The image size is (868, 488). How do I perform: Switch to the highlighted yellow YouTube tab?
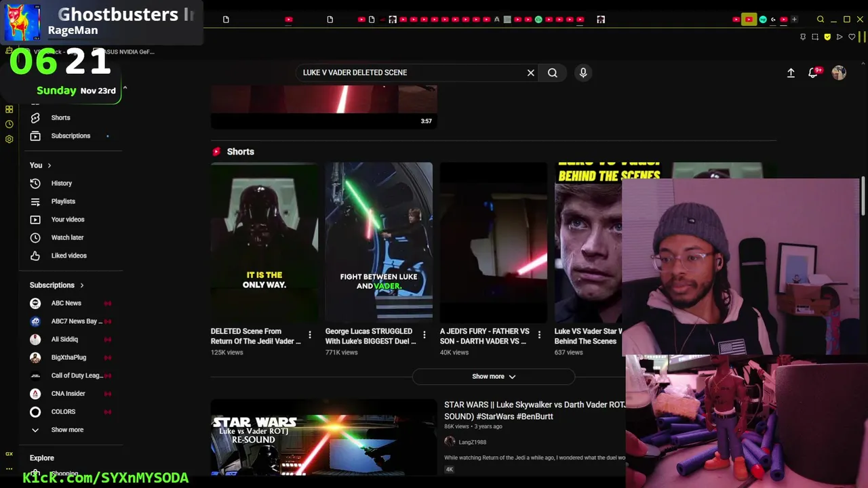point(749,19)
